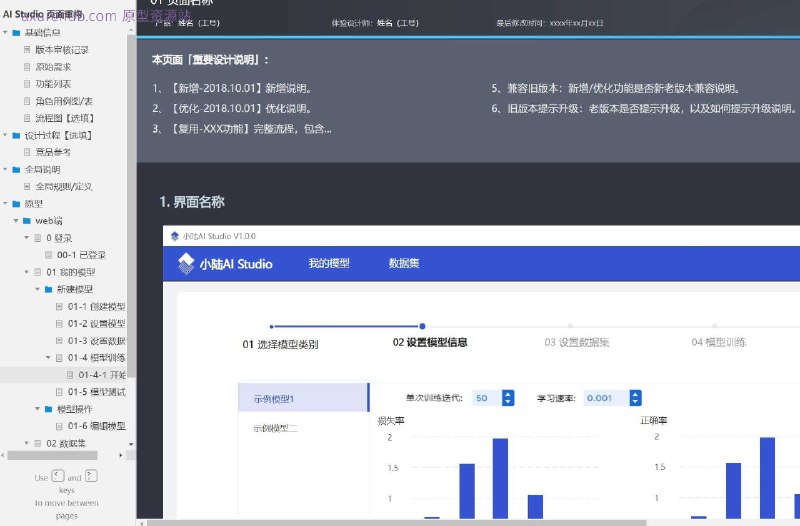Open the 流程图【选填】 page
The height and width of the screenshot is (526, 800).
pos(65,118)
